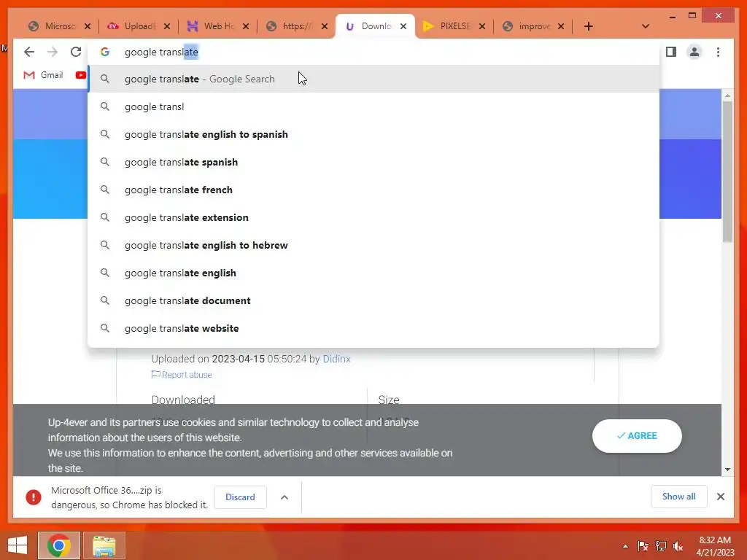Discard the blocked Microsoft Office zip download
The width and height of the screenshot is (747, 560).
pos(240,497)
